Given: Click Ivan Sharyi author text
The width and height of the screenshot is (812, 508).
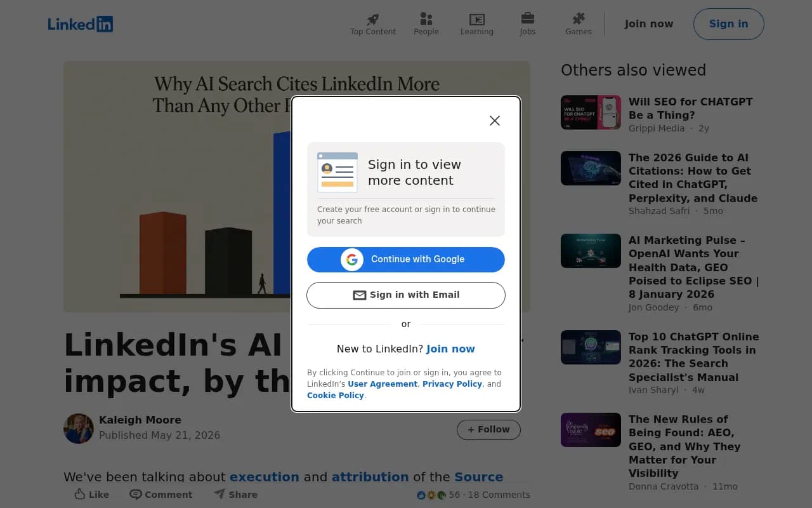Looking at the screenshot, I should 653,390.
